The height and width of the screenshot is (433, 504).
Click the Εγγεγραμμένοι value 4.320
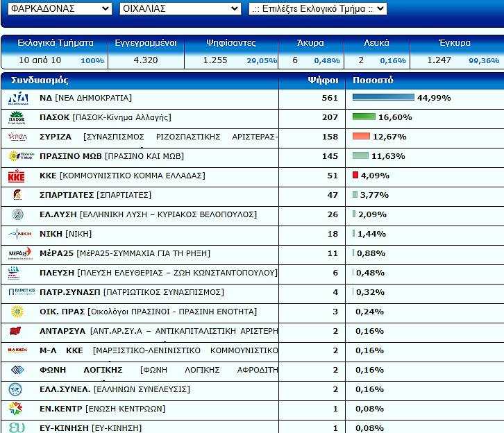146,60
